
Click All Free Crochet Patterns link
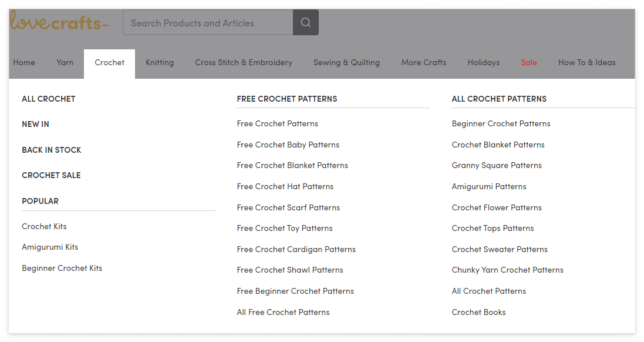284,312
